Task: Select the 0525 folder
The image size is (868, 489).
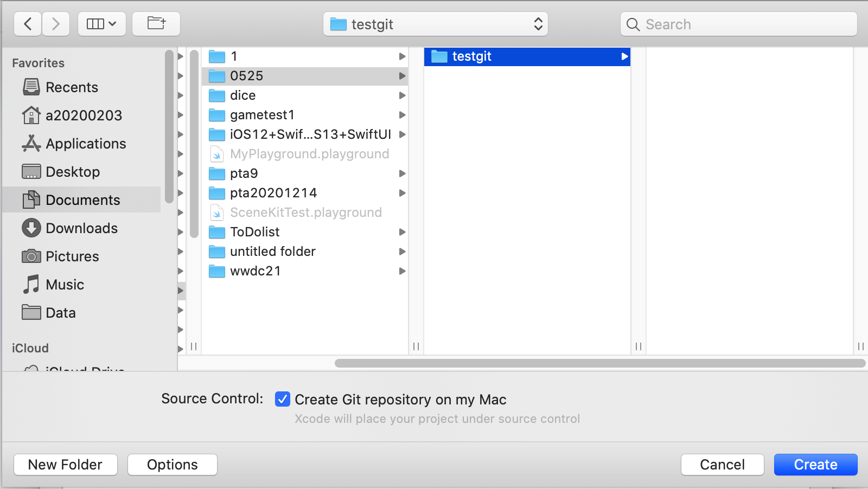Action: (305, 76)
